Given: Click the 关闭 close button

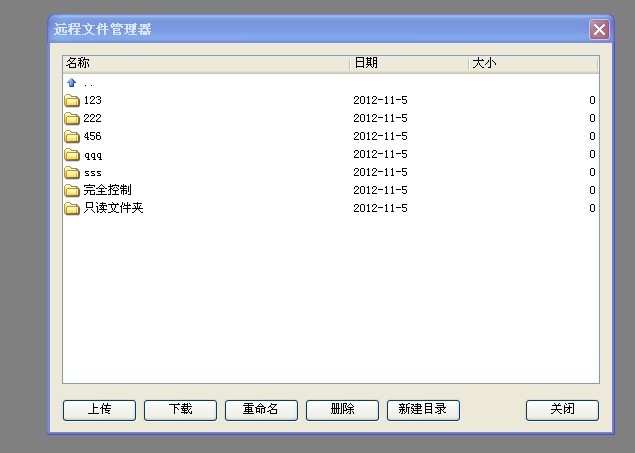Looking at the screenshot, I should pyautogui.click(x=562, y=410).
